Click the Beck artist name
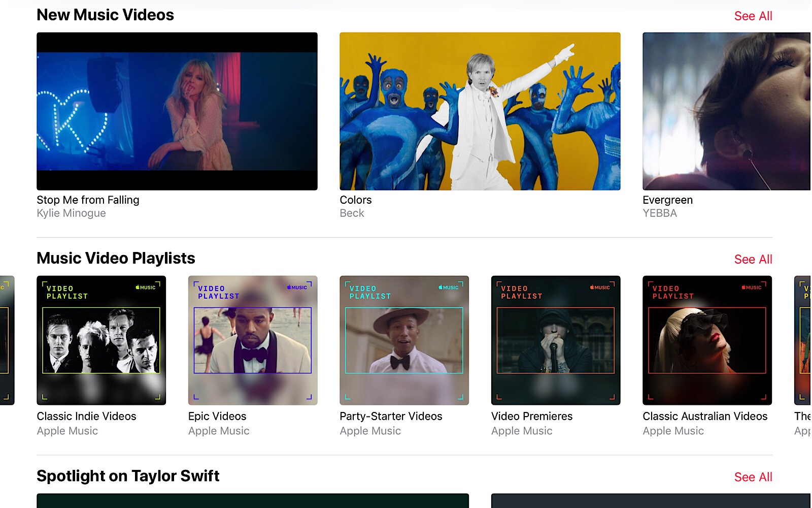This screenshot has height=508, width=812. click(352, 213)
